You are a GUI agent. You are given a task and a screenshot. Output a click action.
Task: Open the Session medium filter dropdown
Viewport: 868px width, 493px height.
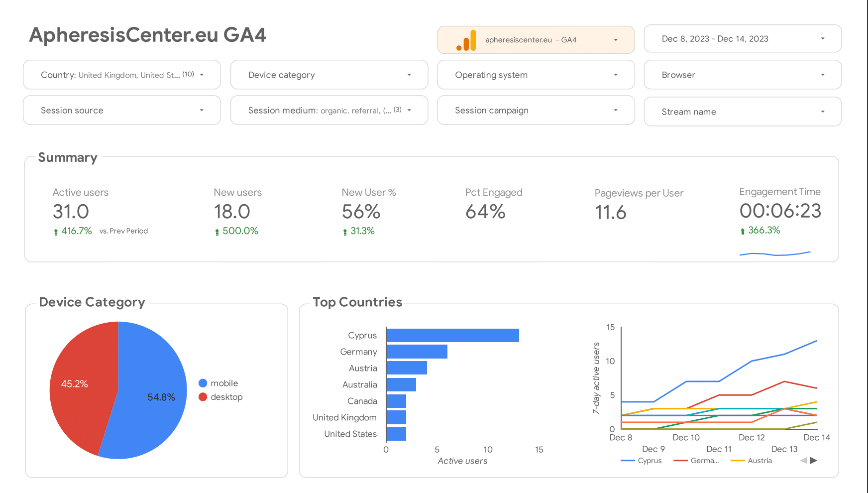[329, 110]
